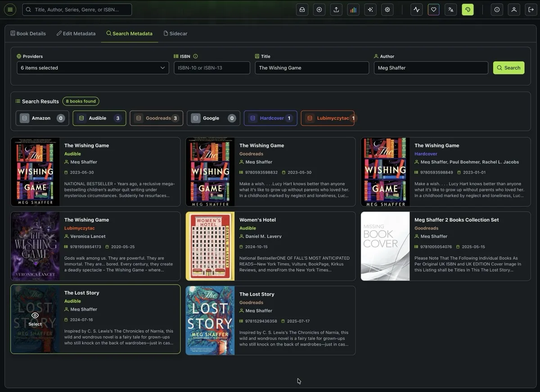
Task: Open the Sidecar tab
Action: tap(175, 33)
